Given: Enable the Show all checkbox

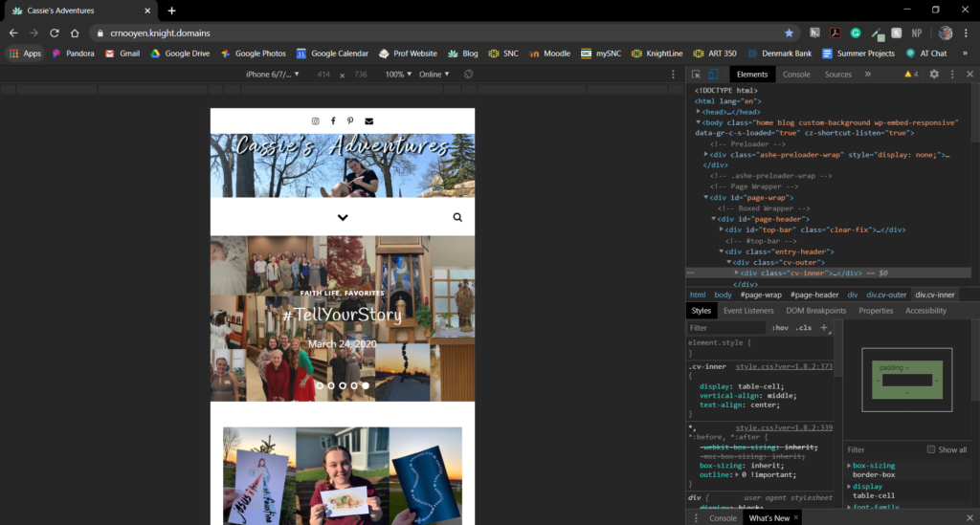Looking at the screenshot, I should 931,449.
